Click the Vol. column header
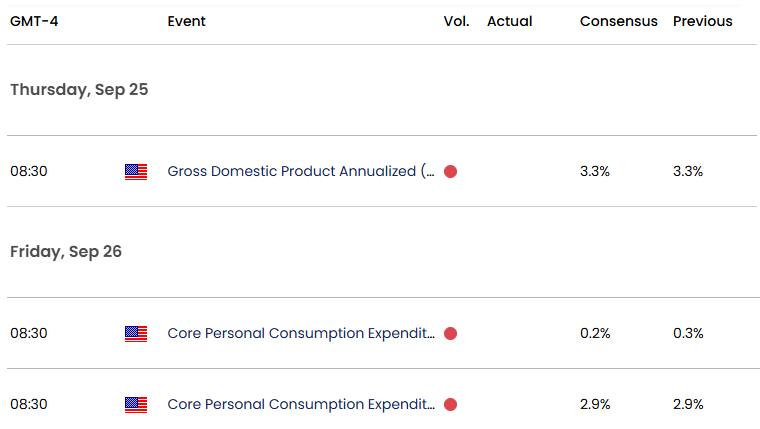The image size is (760, 429). [x=457, y=21]
